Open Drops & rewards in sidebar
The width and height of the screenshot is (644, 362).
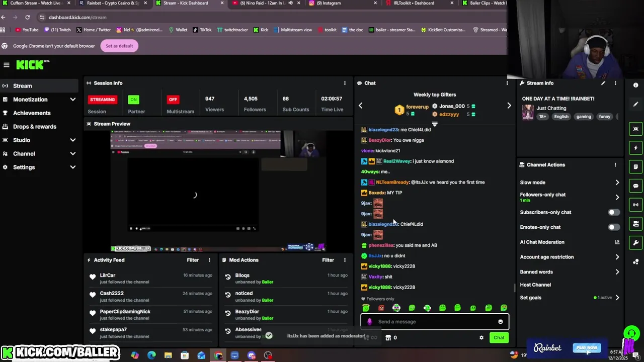coord(34,127)
